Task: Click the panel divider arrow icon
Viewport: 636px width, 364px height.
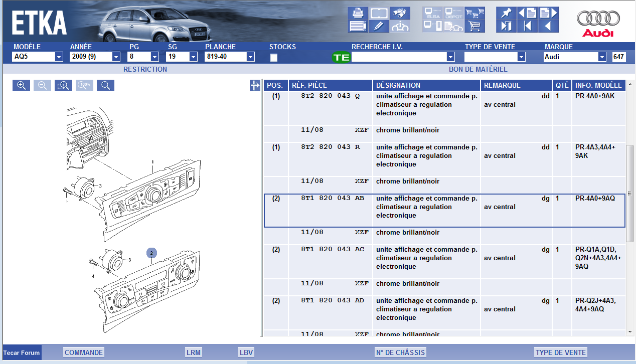Action: pyautogui.click(x=255, y=86)
